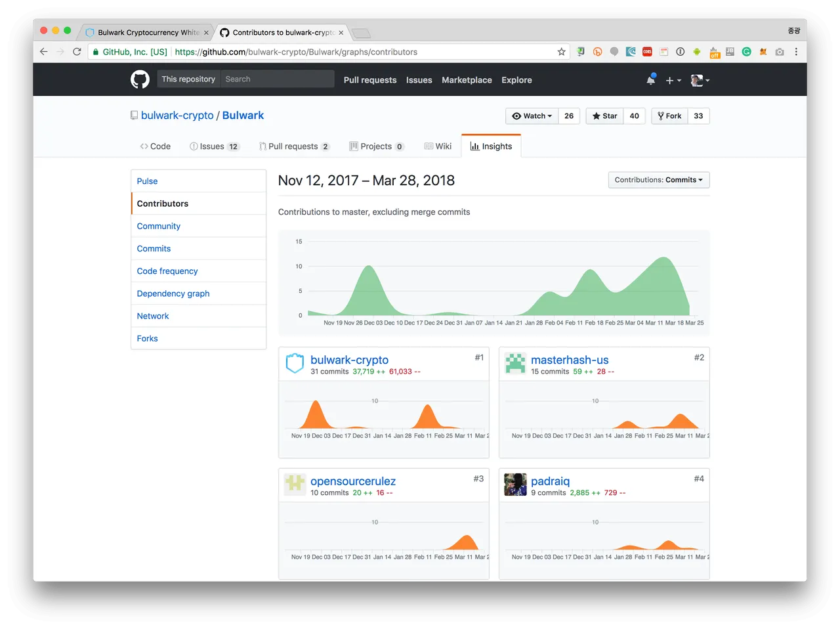View the 26 watchers count
This screenshot has width=840, height=629.
coord(569,116)
